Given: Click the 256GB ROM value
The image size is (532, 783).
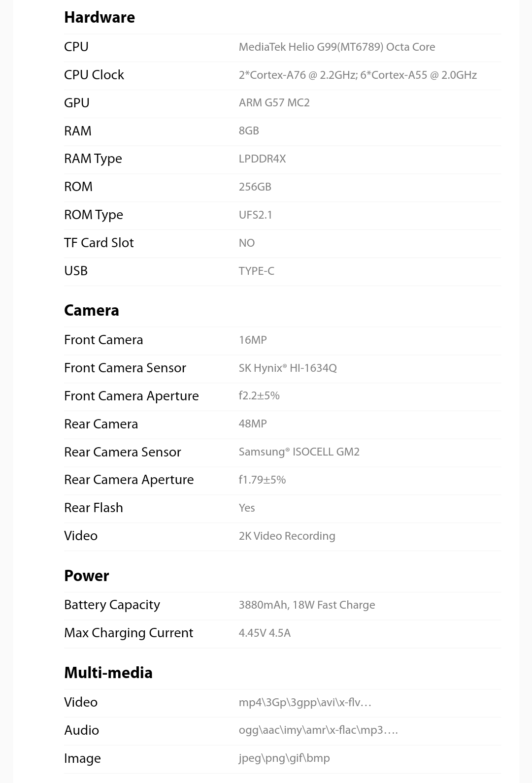Looking at the screenshot, I should pos(255,187).
